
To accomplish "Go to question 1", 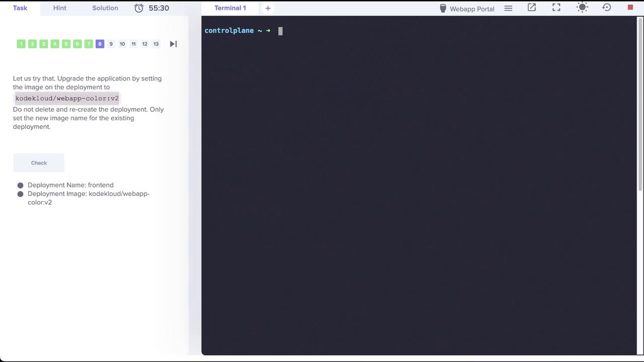I will pos(21,44).
